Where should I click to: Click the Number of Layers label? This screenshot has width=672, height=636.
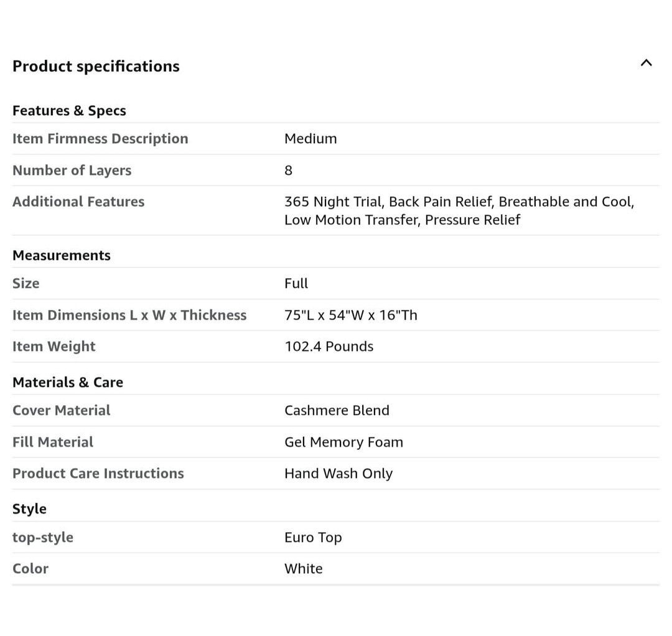click(72, 171)
